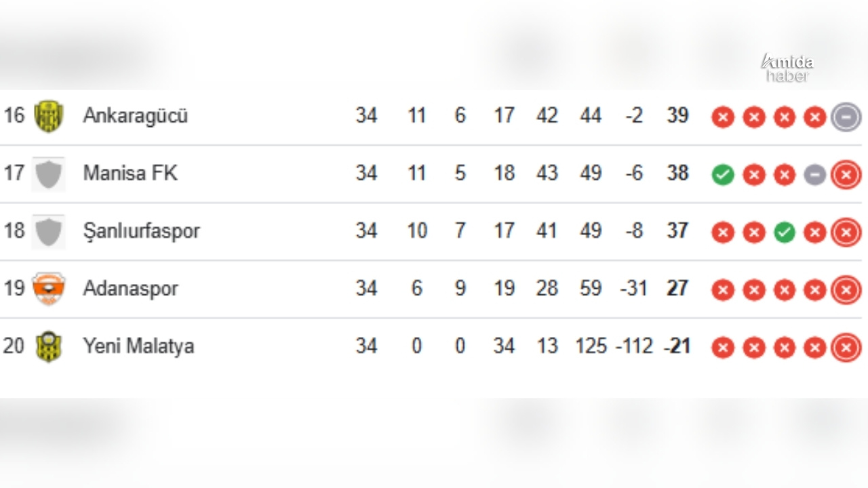Viewport: 868px width, 488px height.
Task: Open the Şanlıurfaspor team link
Action: (x=142, y=231)
